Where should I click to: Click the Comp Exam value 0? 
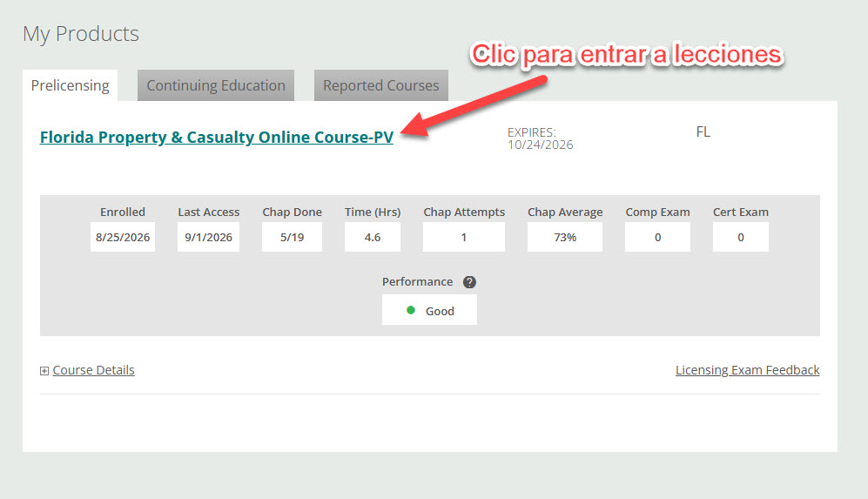point(657,237)
